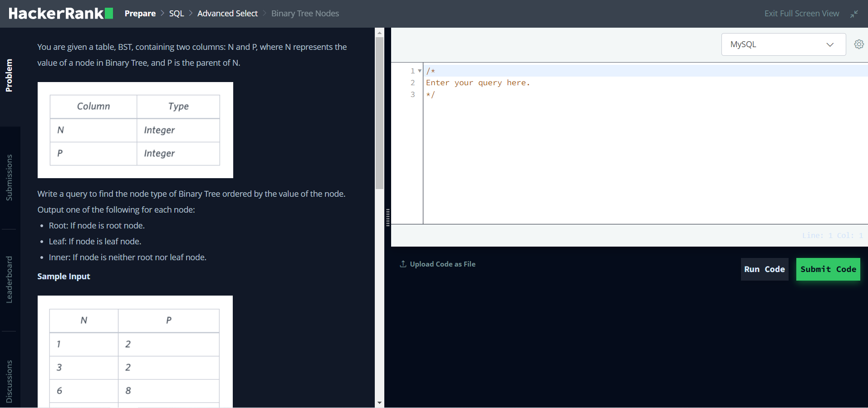Screen dimensions: 868x408
Task: Open Advanced Select breadcrumb link
Action: (x=227, y=14)
